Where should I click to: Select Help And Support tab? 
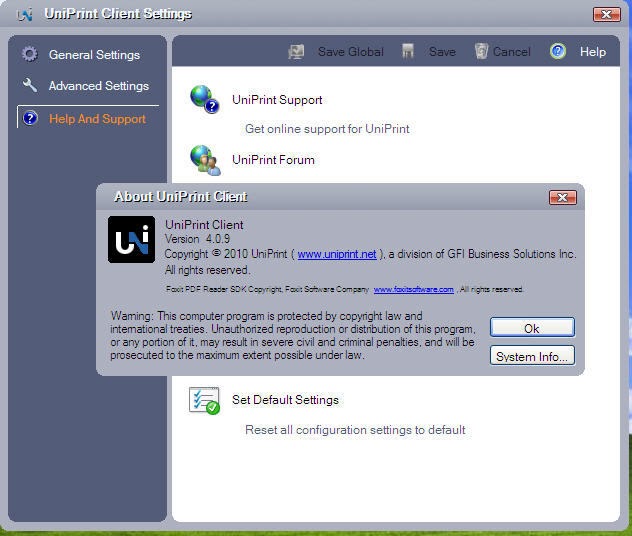97,119
